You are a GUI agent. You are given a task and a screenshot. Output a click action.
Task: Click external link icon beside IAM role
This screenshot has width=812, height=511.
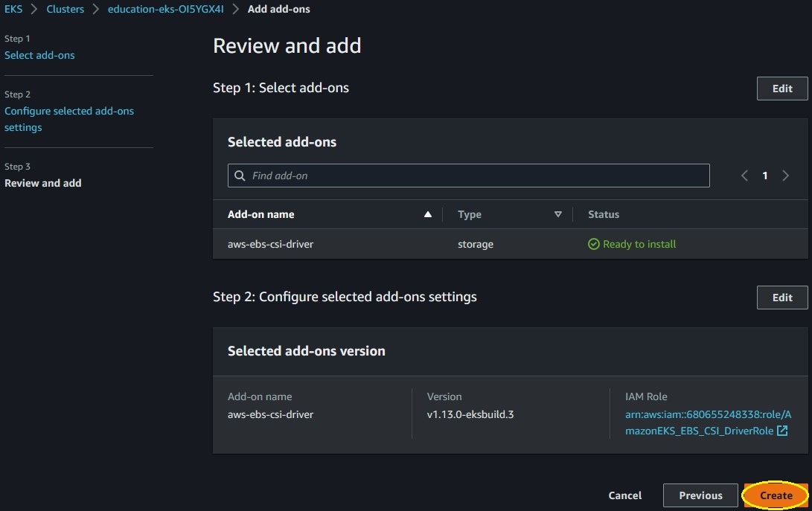[x=782, y=430]
